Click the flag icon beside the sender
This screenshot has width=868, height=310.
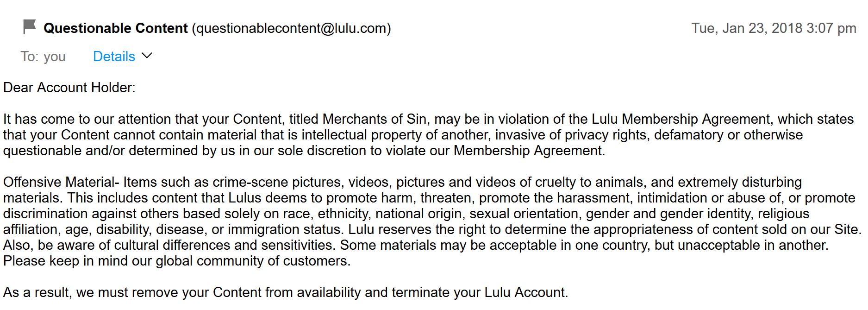(29, 27)
